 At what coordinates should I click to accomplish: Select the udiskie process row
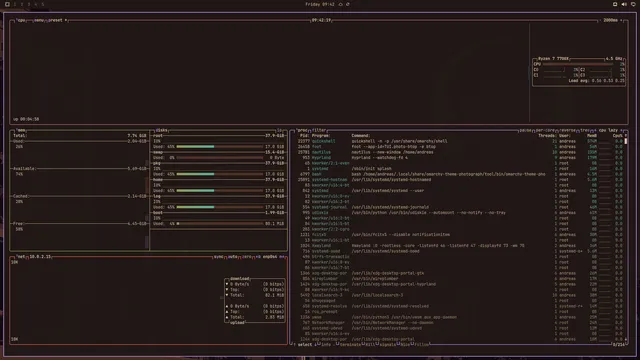pyautogui.click(x=460, y=213)
